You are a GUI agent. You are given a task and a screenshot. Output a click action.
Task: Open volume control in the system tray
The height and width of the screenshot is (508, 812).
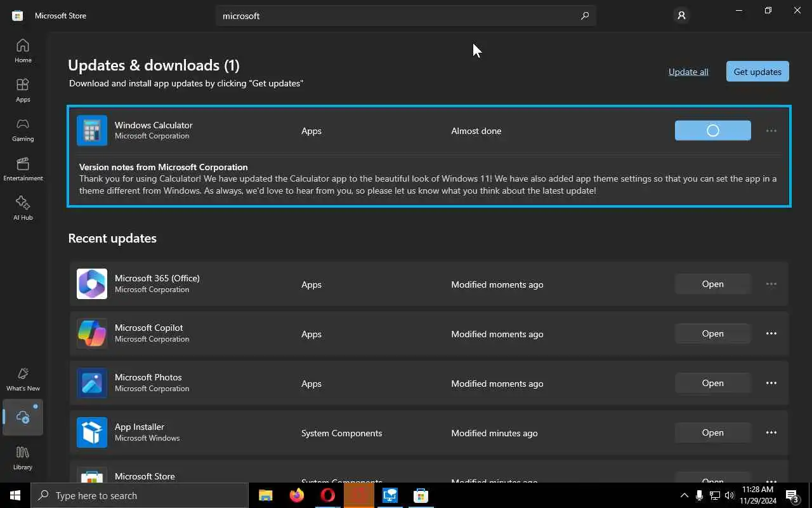click(x=730, y=495)
